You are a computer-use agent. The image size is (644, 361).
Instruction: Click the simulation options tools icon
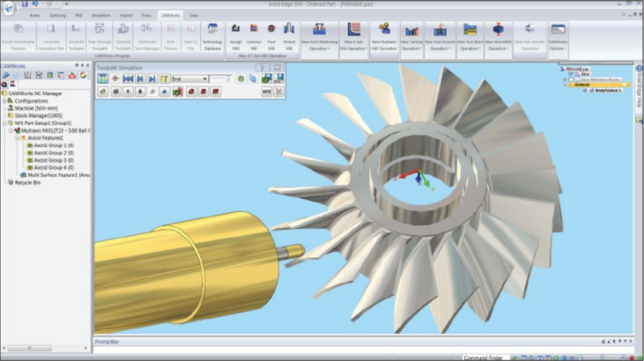click(279, 92)
